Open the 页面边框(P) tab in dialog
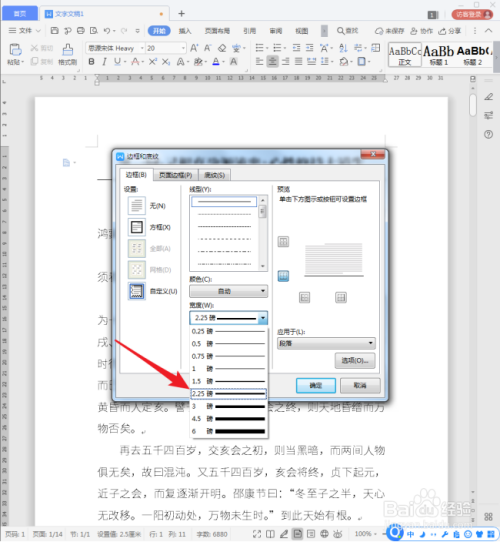Screen dimensions: 500x542 176,175
